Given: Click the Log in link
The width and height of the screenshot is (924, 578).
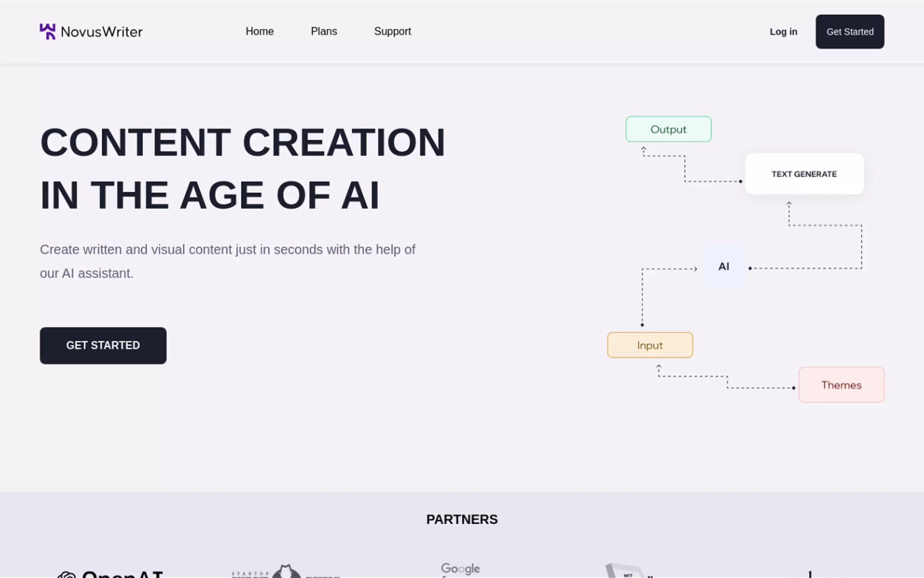Looking at the screenshot, I should coord(783,32).
